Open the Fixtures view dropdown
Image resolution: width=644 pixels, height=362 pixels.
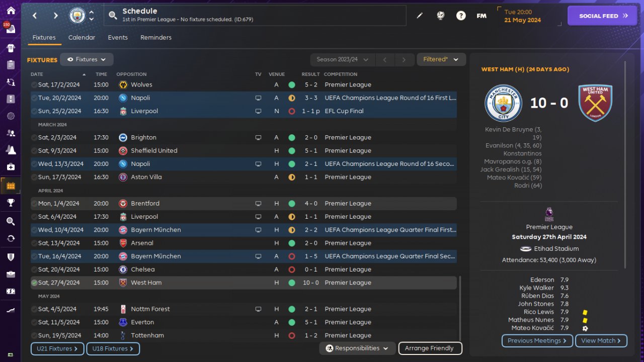tap(87, 59)
